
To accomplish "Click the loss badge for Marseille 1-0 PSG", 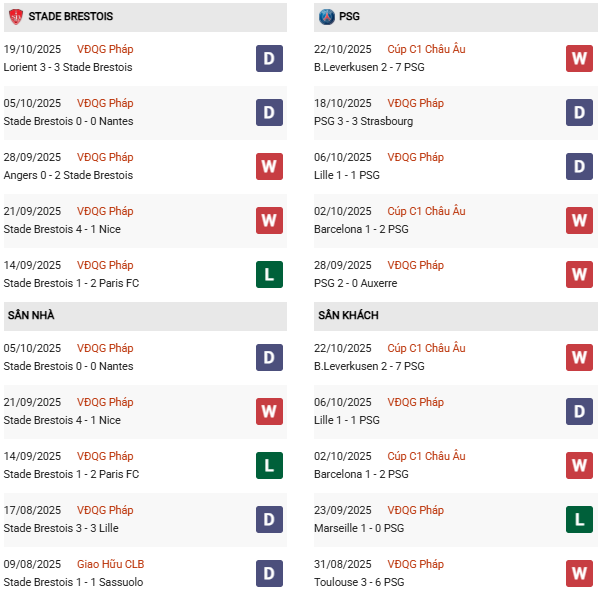I will click(x=580, y=519).
